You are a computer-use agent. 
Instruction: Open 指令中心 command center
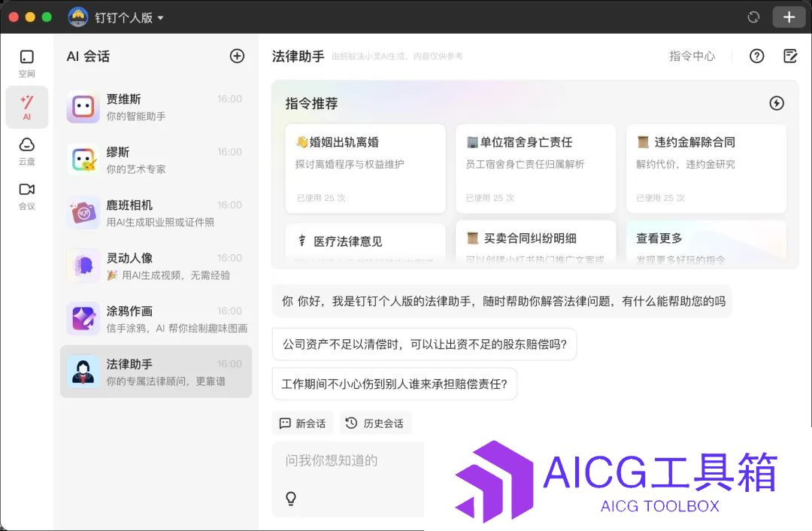[x=692, y=56]
